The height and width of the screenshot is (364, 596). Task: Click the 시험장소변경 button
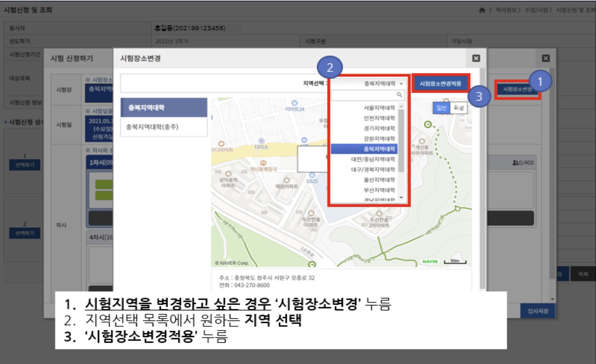tap(518, 89)
